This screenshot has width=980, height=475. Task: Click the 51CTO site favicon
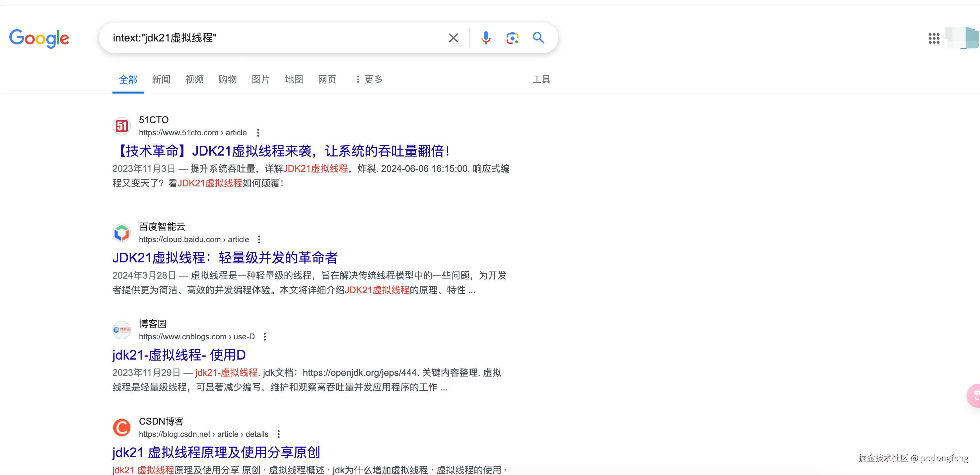click(122, 126)
